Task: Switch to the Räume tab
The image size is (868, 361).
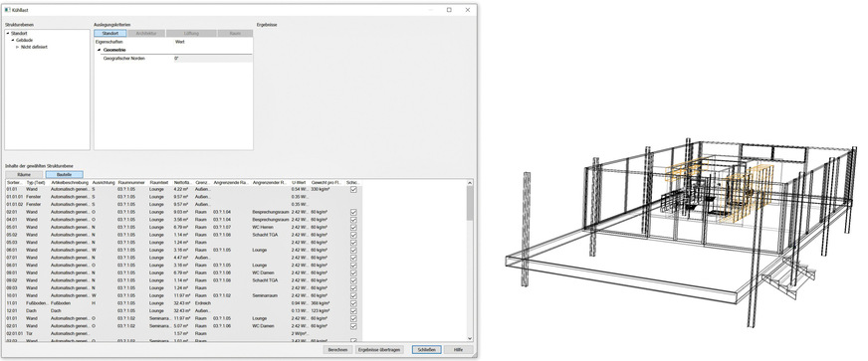Action: (x=24, y=174)
